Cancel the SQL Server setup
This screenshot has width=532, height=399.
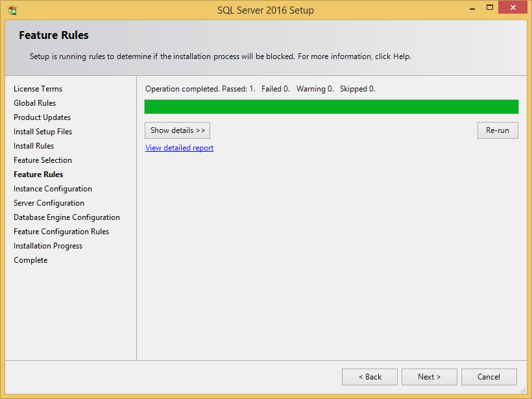click(x=489, y=377)
